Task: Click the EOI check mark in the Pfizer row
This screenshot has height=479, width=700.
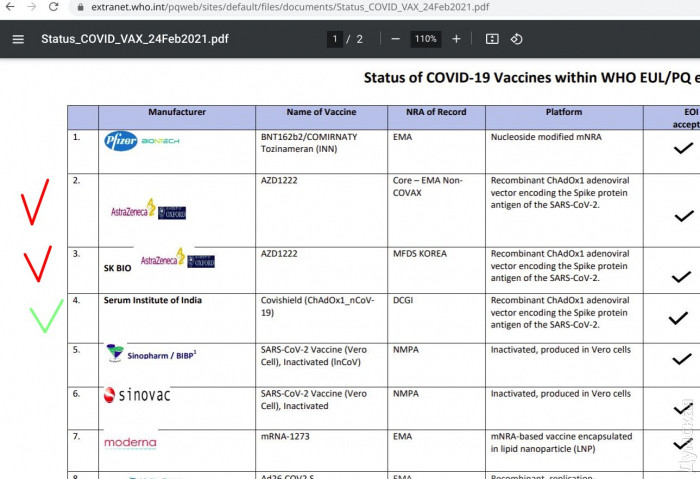Action: [683, 148]
